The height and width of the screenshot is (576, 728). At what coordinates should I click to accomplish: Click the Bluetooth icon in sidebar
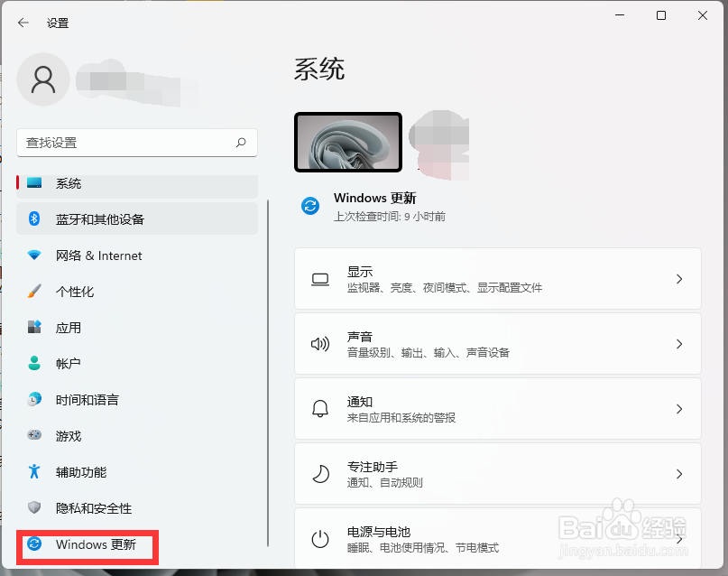34,218
